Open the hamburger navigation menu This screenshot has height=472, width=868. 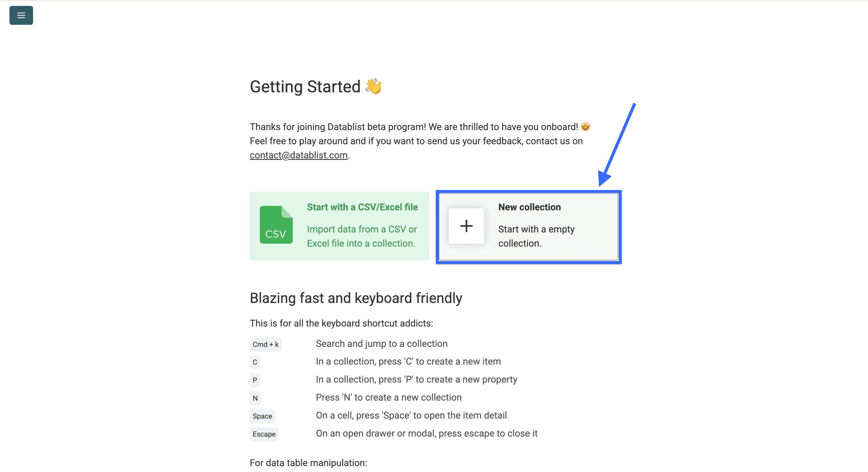click(21, 15)
